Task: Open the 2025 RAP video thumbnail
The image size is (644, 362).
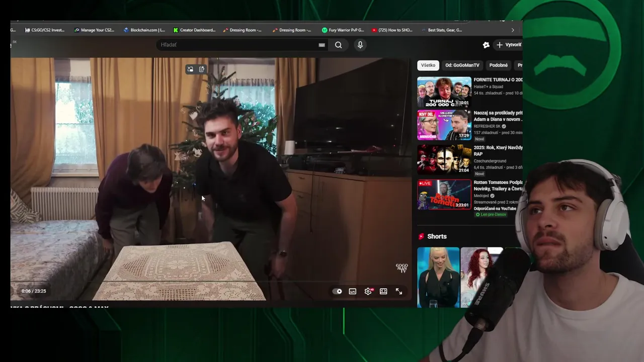Action: tap(444, 159)
